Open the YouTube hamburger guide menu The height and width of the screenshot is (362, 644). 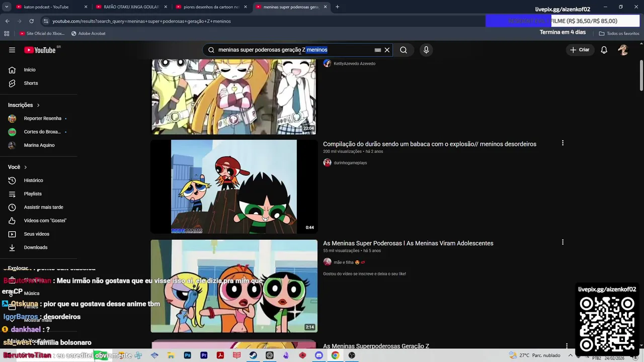pyautogui.click(x=12, y=50)
